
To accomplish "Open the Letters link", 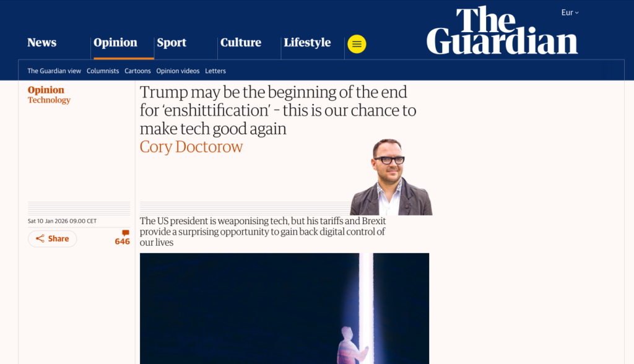I will click(x=215, y=71).
